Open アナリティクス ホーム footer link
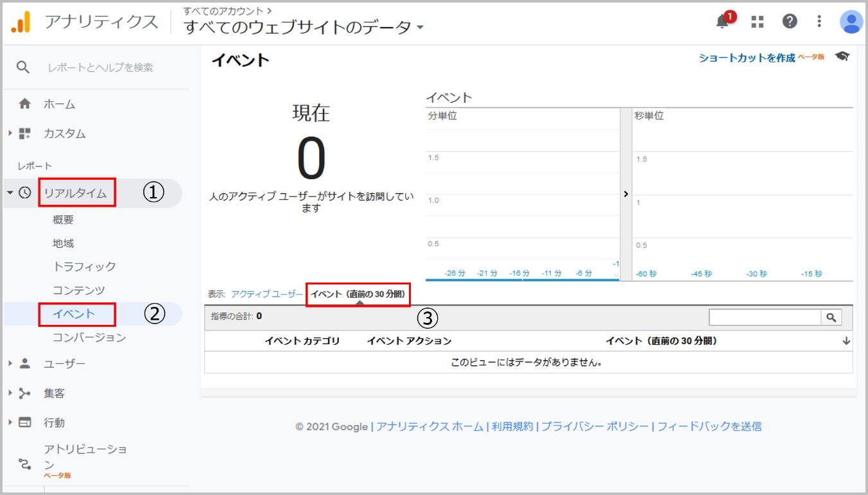This screenshot has width=868, height=495. (x=430, y=426)
